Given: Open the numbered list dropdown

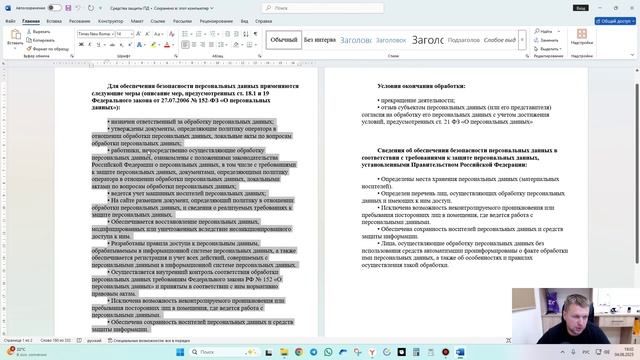Looking at the screenshot, I should (205, 34).
